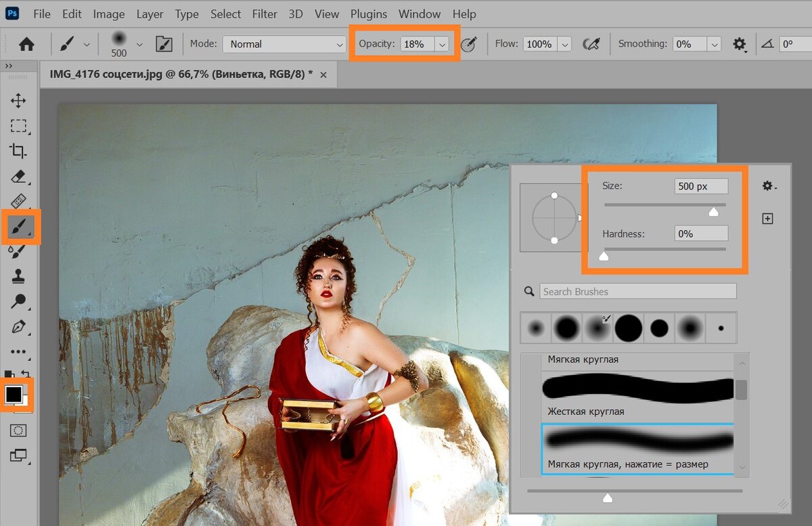
Task: Select the Dodge tool
Action: [x=18, y=301]
